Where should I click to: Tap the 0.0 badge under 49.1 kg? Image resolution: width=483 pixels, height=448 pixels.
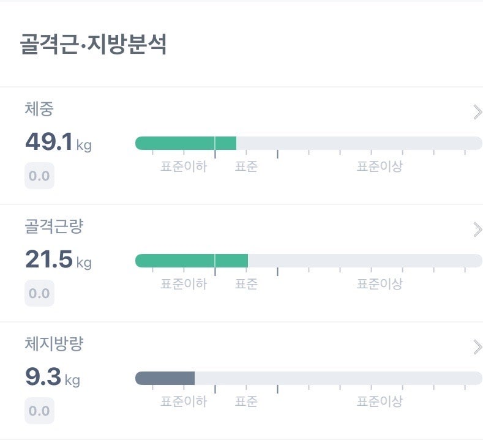click(39, 176)
